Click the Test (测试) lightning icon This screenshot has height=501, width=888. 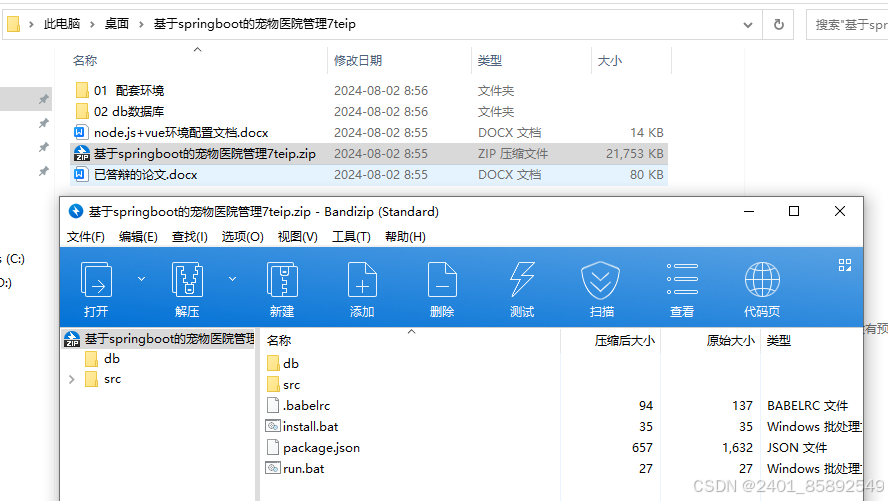point(522,280)
